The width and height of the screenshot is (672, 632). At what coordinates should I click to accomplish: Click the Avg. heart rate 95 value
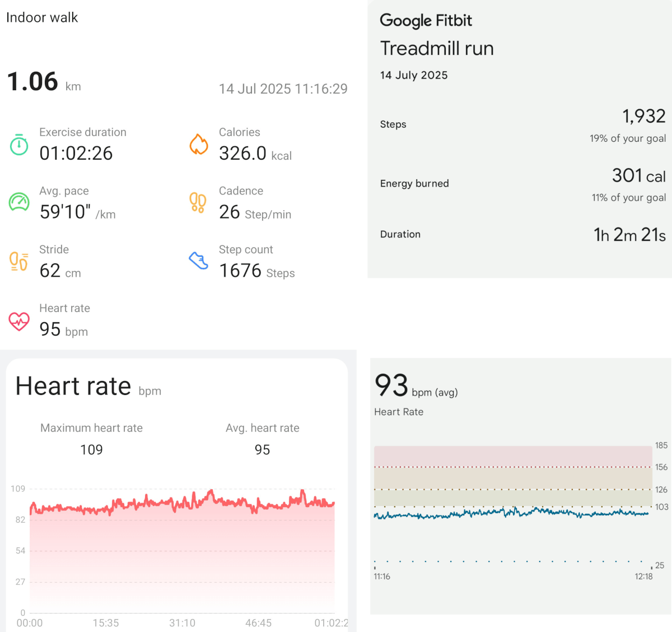coord(262,450)
